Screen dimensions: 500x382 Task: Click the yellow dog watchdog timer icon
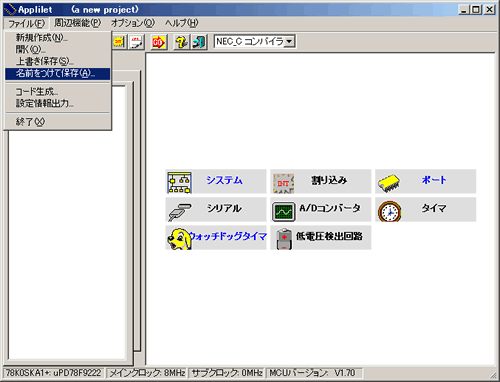tap(179, 239)
